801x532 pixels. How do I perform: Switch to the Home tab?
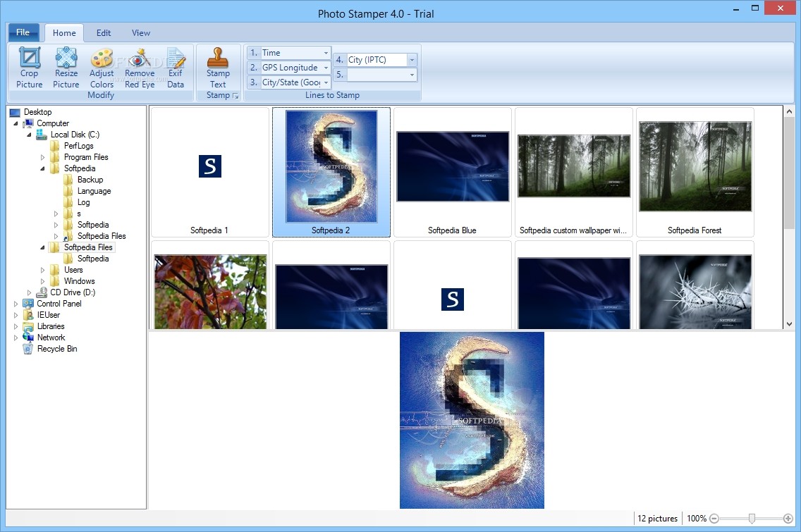(64, 32)
